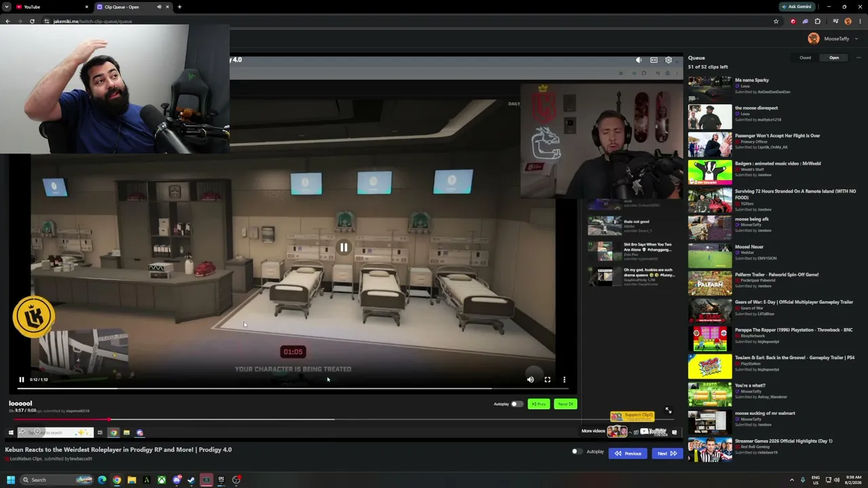
Task: Show hidden system tray icons
Action: coord(791,480)
